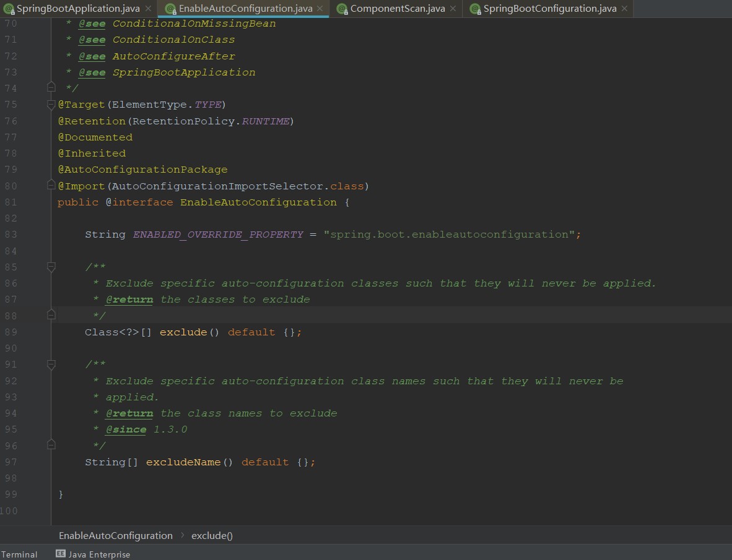
Task: Click EnableAutoConfiguration in the breadcrumb bar
Action: 115,535
